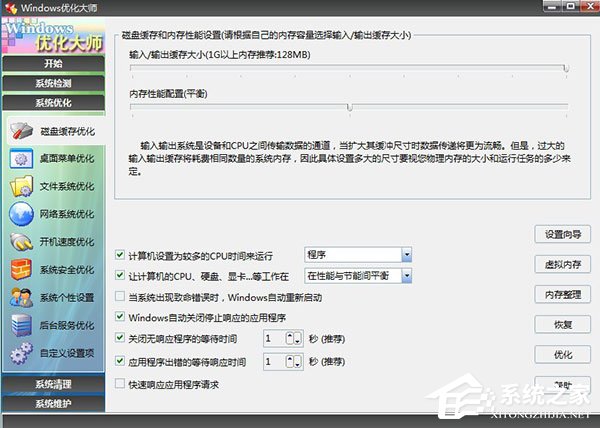600x428 pixels.
Task: Click the 应用程序出错 wait time input field
Action: tap(272, 361)
